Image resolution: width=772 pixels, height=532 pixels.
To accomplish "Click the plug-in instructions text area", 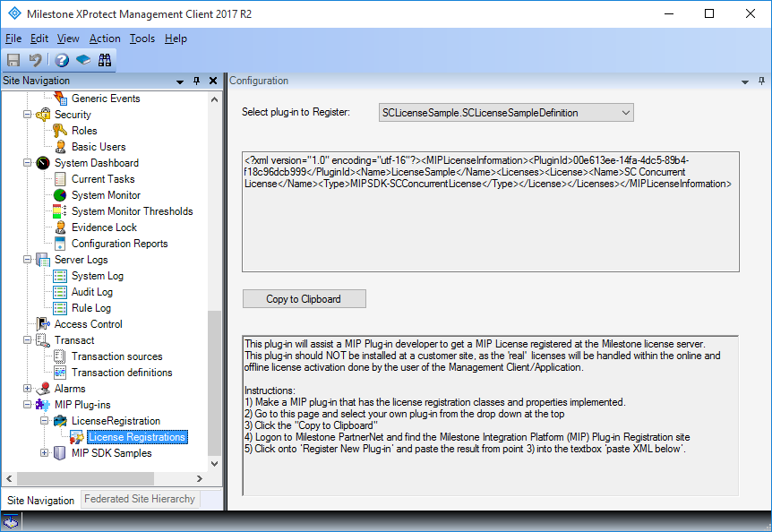I will coord(491,416).
